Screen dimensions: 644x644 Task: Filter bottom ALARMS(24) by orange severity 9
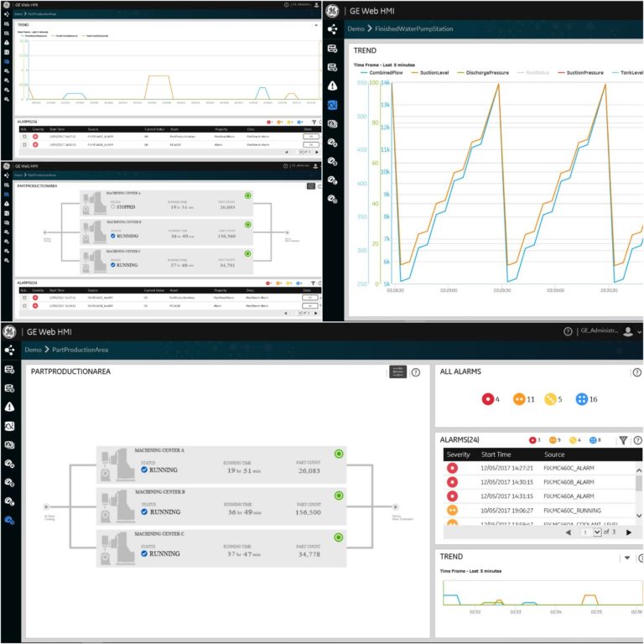pyautogui.click(x=554, y=440)
